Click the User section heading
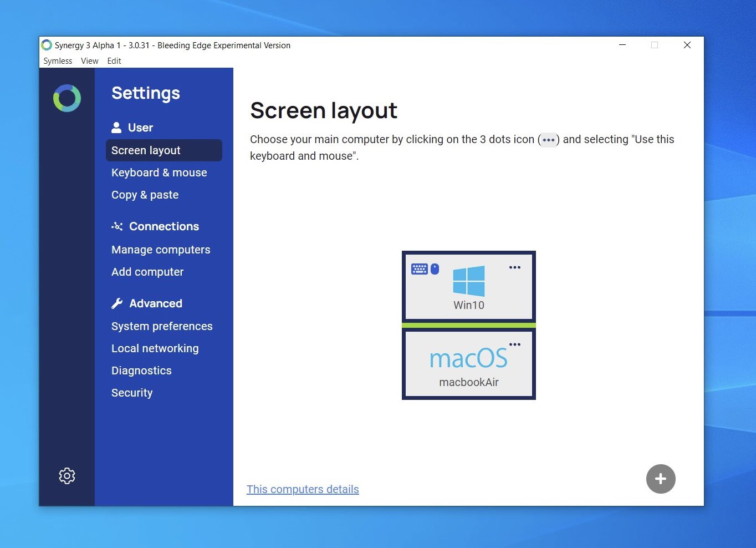Viewport: 756px width, 548px height. click(x=140, y=128)
